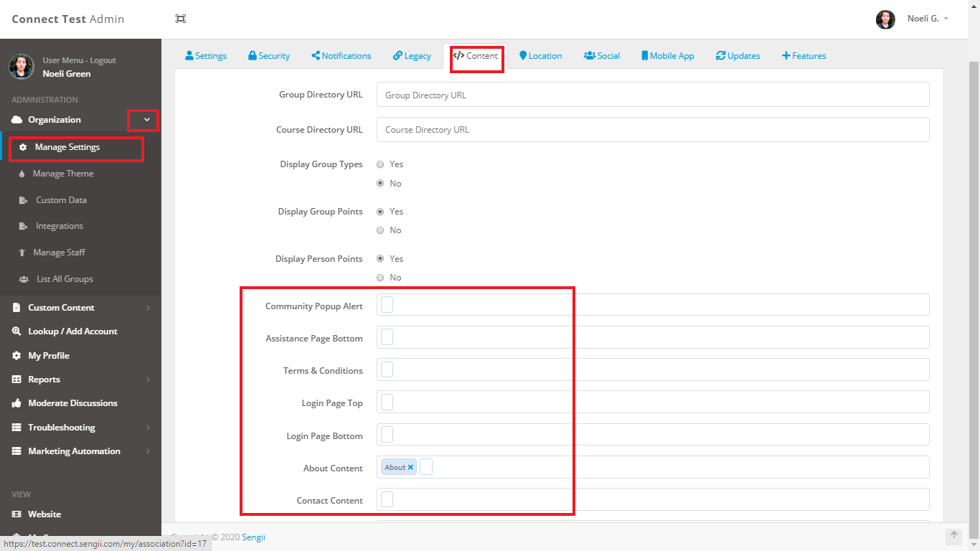Click the Custom Content document icon
The height and width of the screenshot is (551, 980).
pyautogui.click(x=17, y=308)
